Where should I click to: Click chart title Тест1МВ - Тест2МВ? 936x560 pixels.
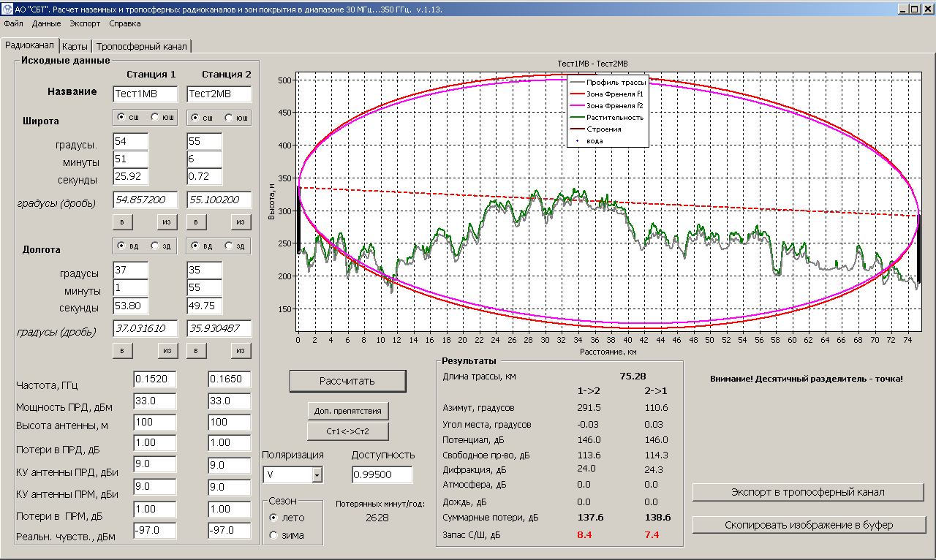(593, 64)
